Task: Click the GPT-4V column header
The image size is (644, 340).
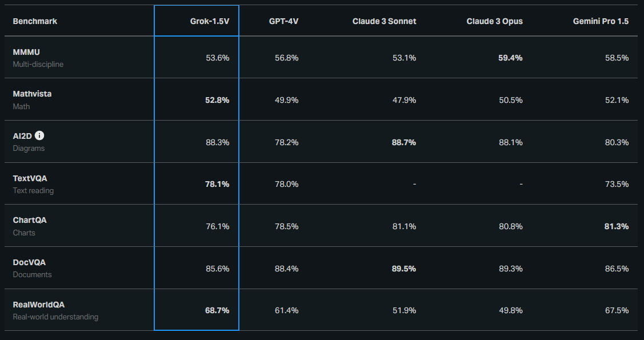Action: click(x=283, y=21)
